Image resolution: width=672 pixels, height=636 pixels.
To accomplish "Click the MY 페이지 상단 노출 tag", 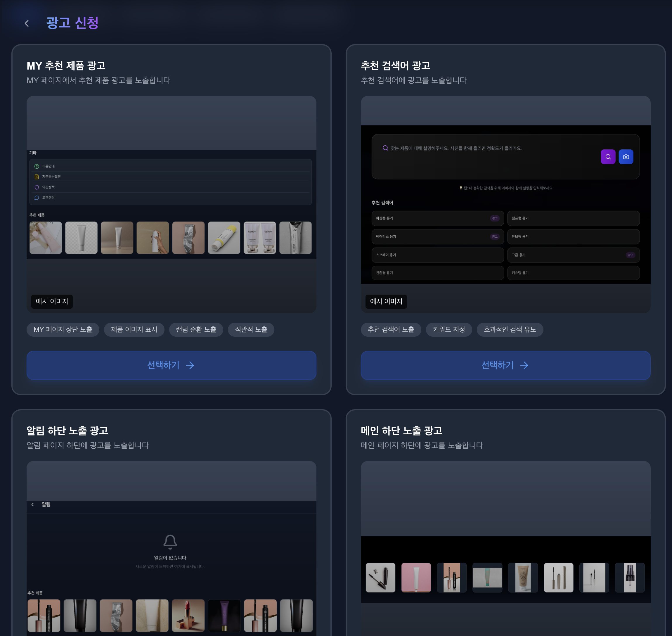I will pos(63,329).
